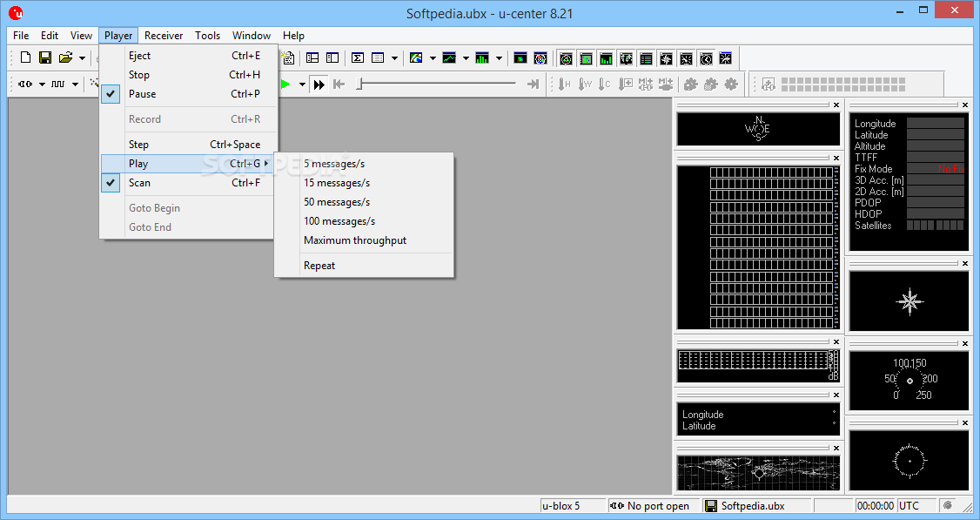
Task: Expand the dropdown arrow beside the histogram icon
Action: click(x=499, y=58)
